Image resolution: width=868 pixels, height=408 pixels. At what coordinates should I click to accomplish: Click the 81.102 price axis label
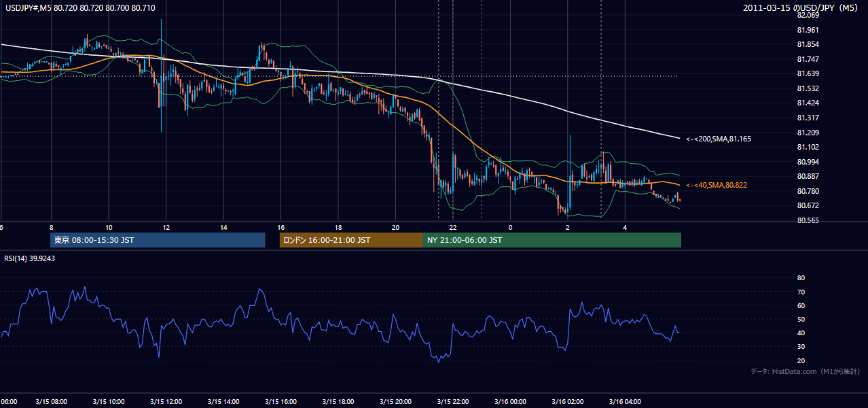pos(808,147)
